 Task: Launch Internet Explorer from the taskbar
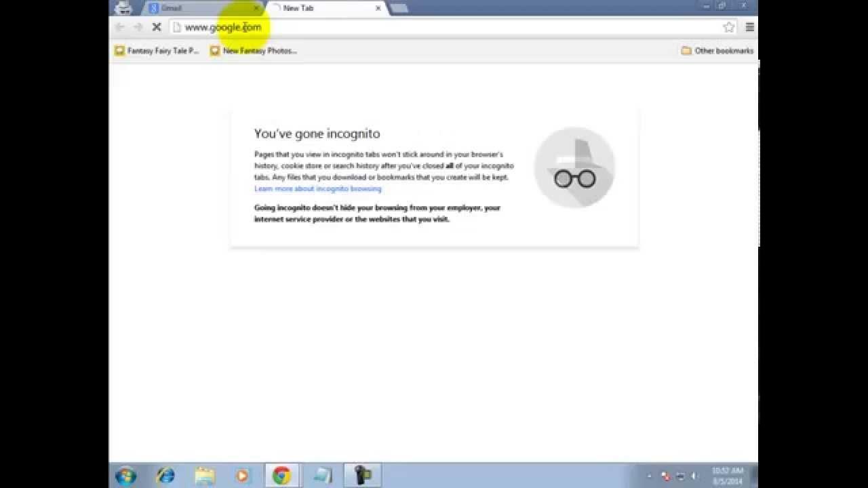[x=165, y=476]
